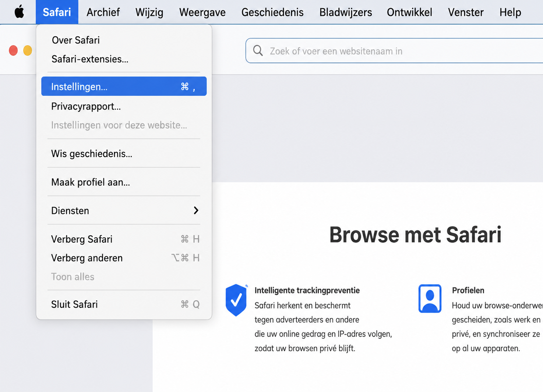The width and height of the screenshot is (543, 392).
Task: Expand the Diensten submenu arrow
Action: tap(196, 210)
